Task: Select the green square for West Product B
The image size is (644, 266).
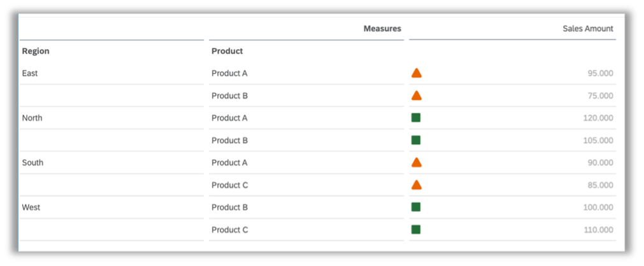Action: [416, 207]
